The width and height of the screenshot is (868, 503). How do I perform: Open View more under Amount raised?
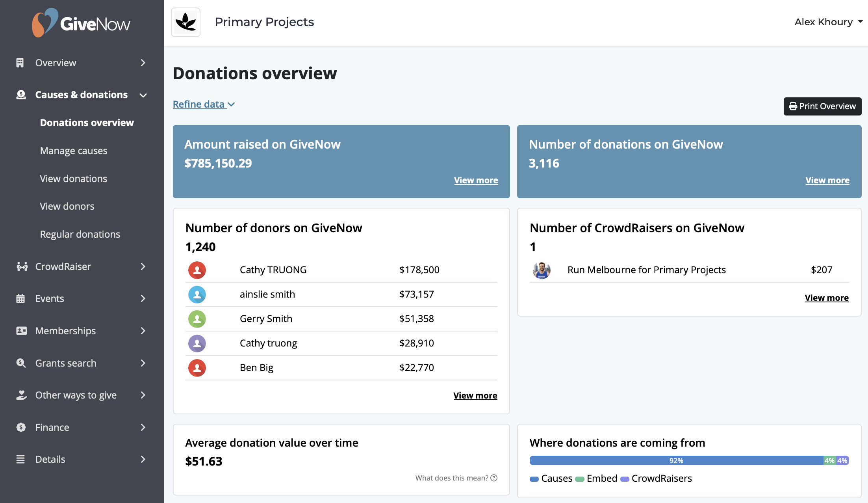[476, 180]
